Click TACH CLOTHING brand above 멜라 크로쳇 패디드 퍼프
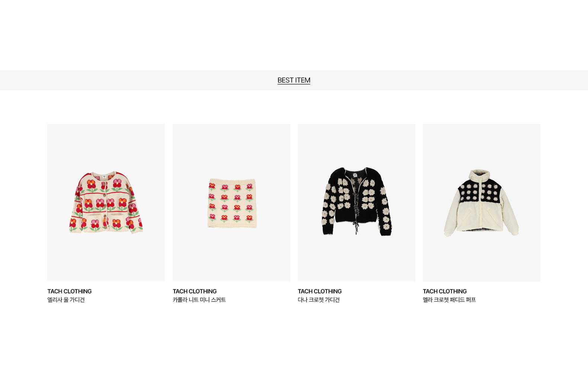The image size is (588, 377). [x=445, y=291]
